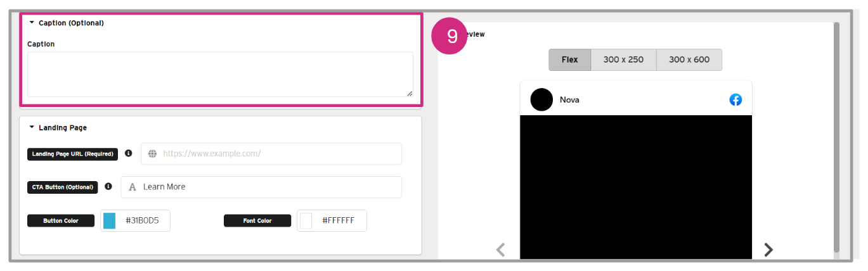The height and width of the screenshot is (271, 868).
Task: Click the globe icon in the URL field
Action: [x=152, y=154]
